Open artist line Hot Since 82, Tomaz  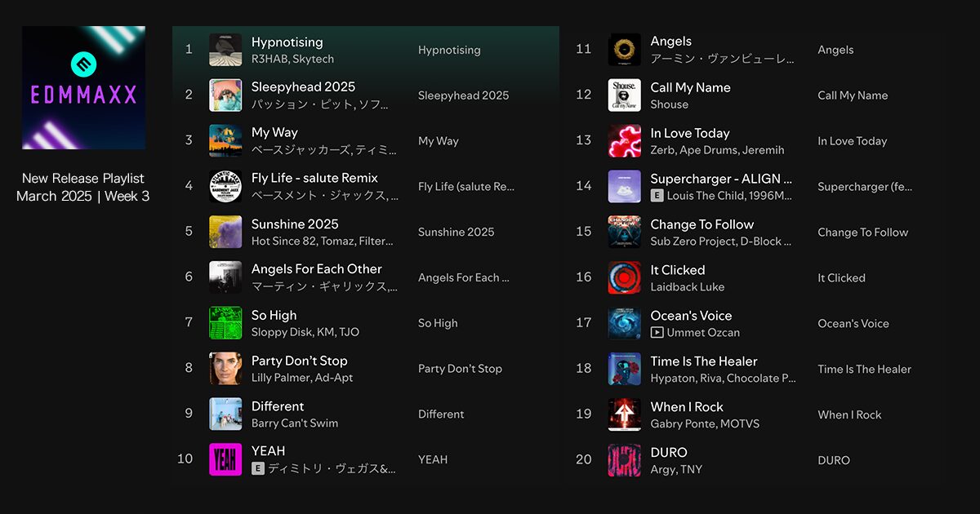coord(323,241)
